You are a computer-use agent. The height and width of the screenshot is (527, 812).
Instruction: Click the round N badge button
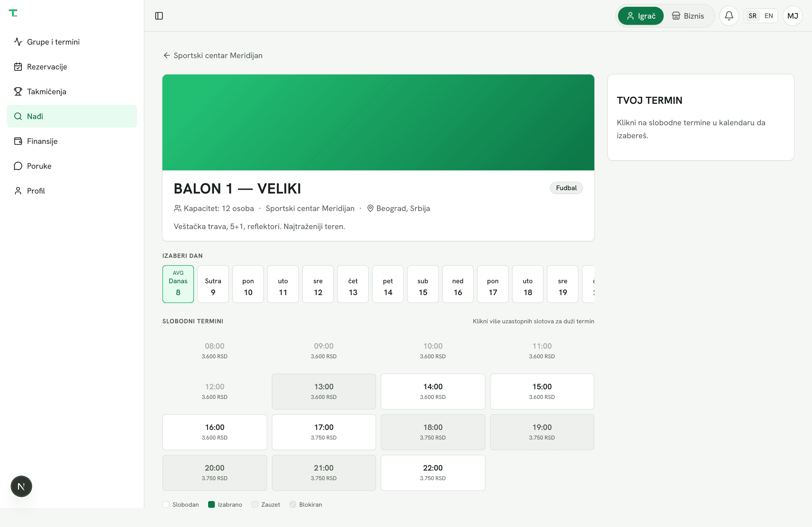[21, 486]
